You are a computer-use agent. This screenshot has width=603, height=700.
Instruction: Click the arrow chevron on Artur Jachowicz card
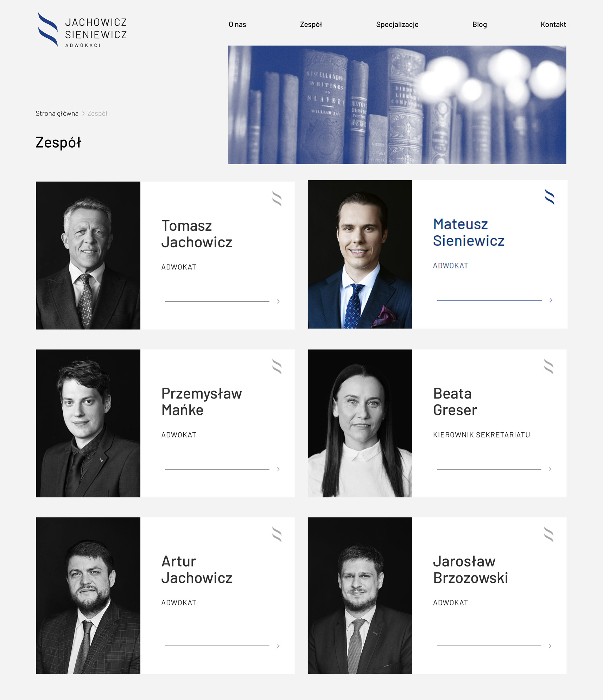click(278, 646)
